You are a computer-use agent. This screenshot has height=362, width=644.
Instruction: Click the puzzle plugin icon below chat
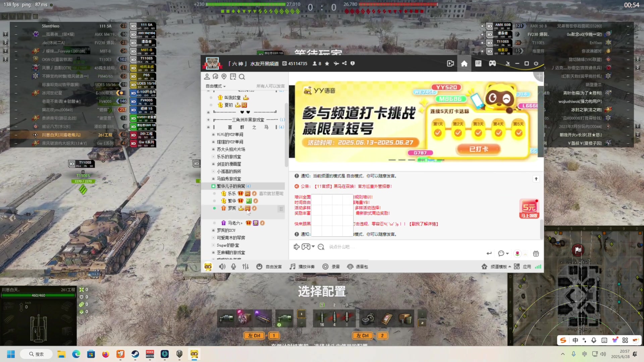pyautogui.click(x=297, y=247)
